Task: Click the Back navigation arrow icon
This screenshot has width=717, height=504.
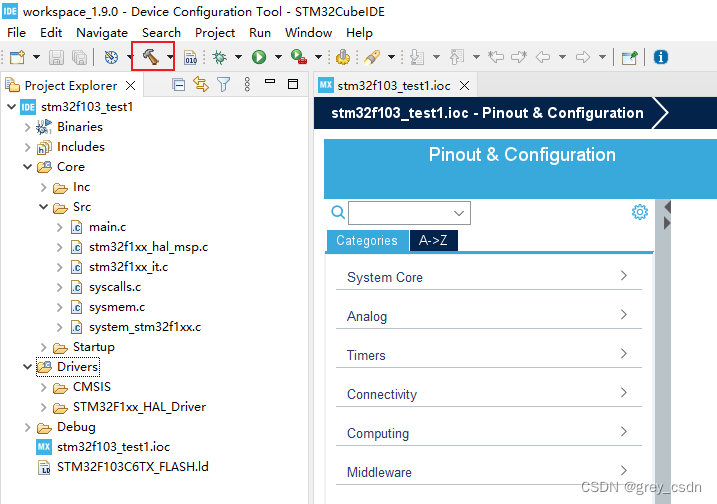Action: (543, 57)
